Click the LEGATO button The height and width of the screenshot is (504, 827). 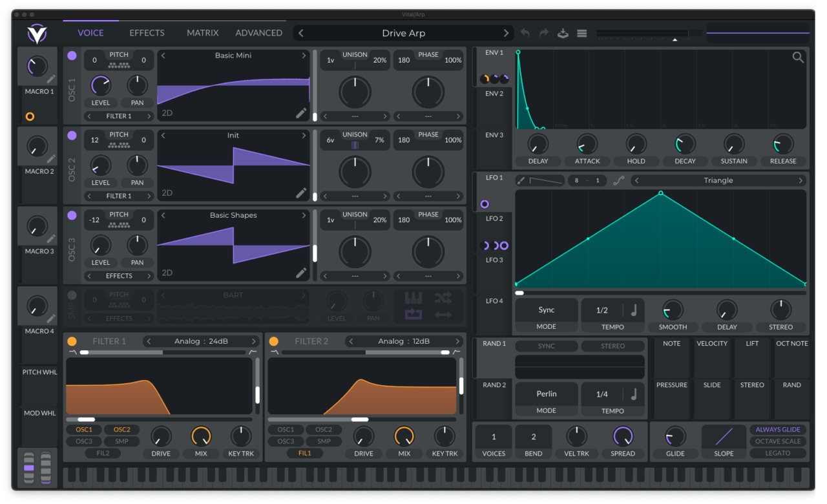click(778, 453)
